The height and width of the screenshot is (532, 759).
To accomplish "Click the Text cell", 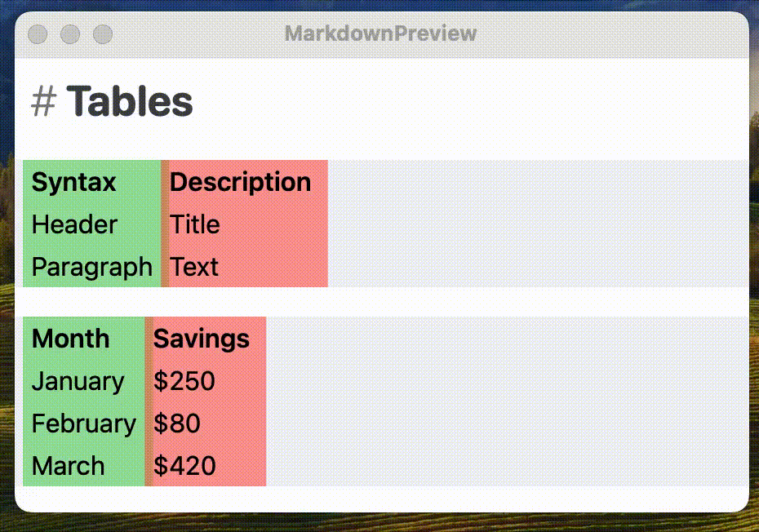I will pos(194,267).
